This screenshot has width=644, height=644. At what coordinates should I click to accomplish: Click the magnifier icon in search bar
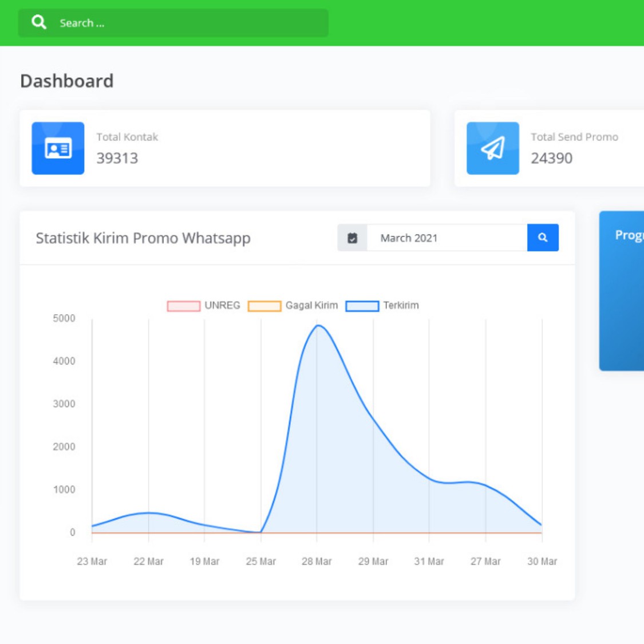(39, 22)
